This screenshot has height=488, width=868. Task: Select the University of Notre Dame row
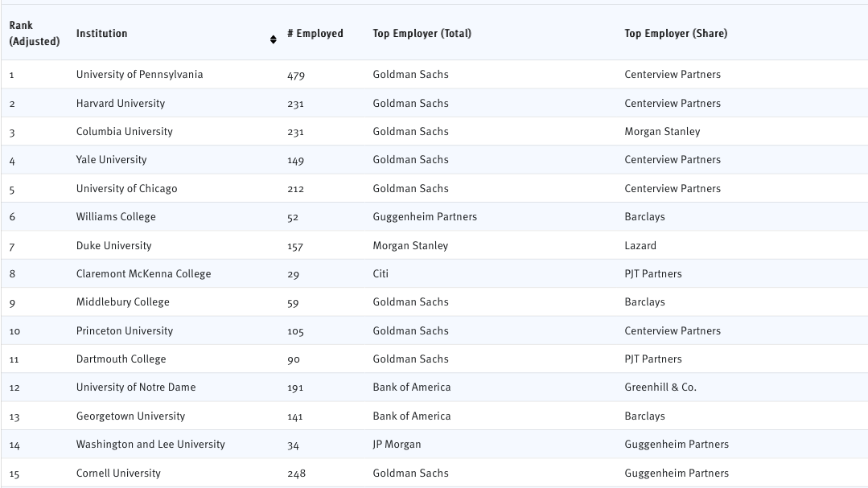tap(136, 388)
